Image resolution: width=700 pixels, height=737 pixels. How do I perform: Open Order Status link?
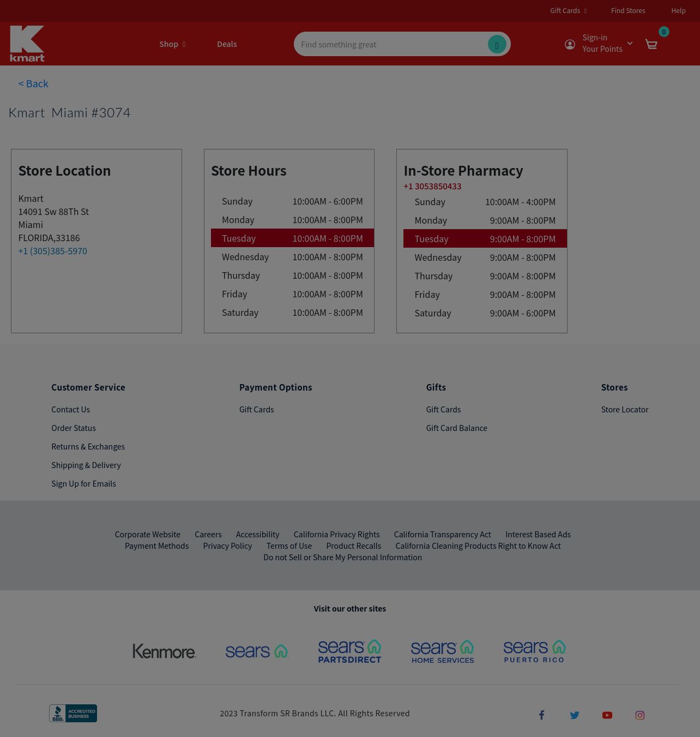[73, 428]
